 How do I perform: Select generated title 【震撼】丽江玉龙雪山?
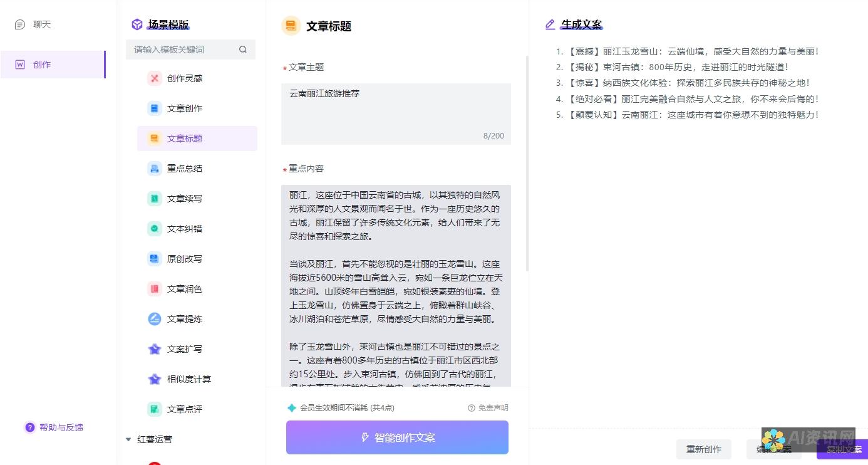(x=693, y=51)
